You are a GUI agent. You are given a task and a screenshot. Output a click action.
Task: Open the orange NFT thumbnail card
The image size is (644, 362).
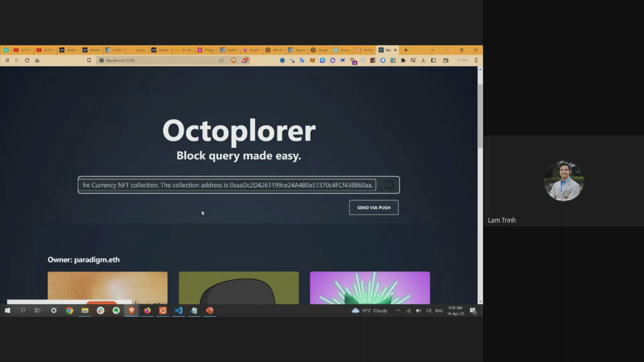[x=107, y=288]
